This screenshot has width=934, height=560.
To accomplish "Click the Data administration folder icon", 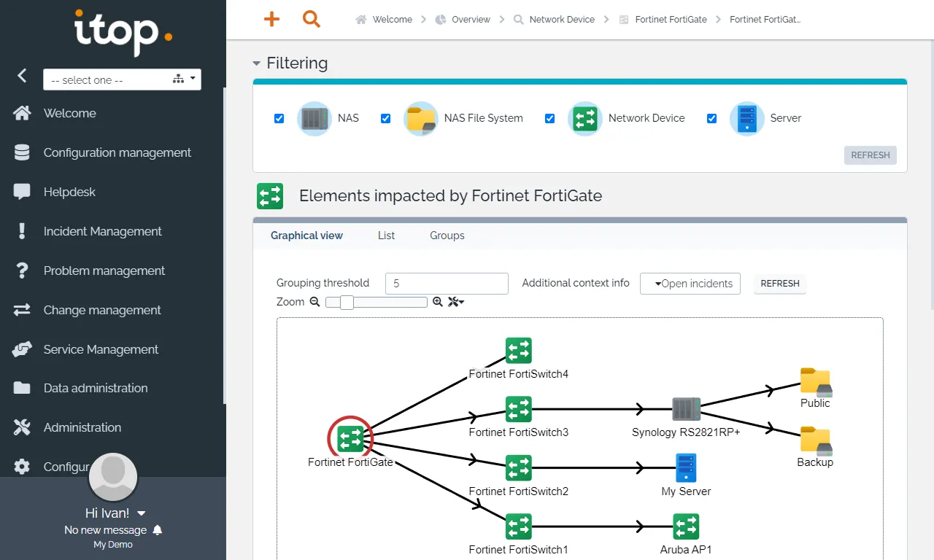I will click(x=22, y=388).
